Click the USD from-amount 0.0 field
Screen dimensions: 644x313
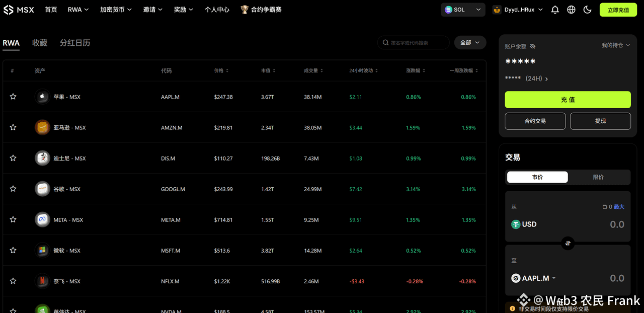(617, 224)
